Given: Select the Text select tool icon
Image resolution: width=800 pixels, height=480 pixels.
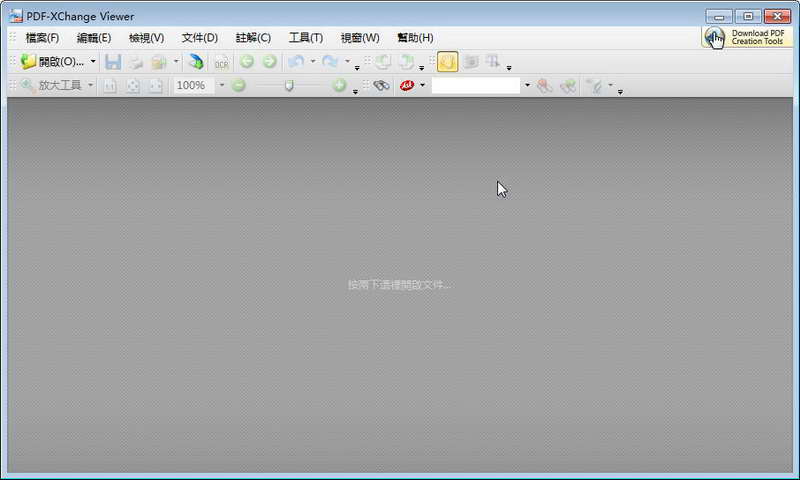Looking at the screenshot, I should pyautogui.click(x=493, y=62).
